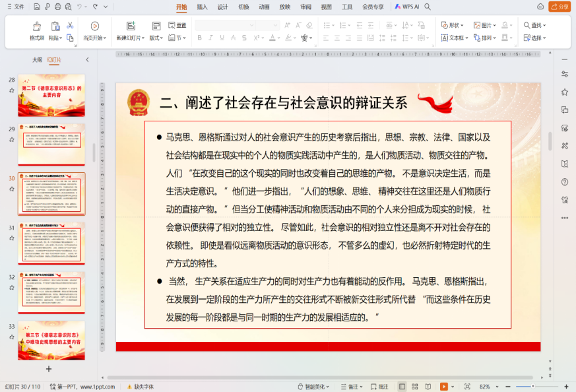Toggle underline formatting
Viewport: 576px width, 392px height.
(222, 38)
